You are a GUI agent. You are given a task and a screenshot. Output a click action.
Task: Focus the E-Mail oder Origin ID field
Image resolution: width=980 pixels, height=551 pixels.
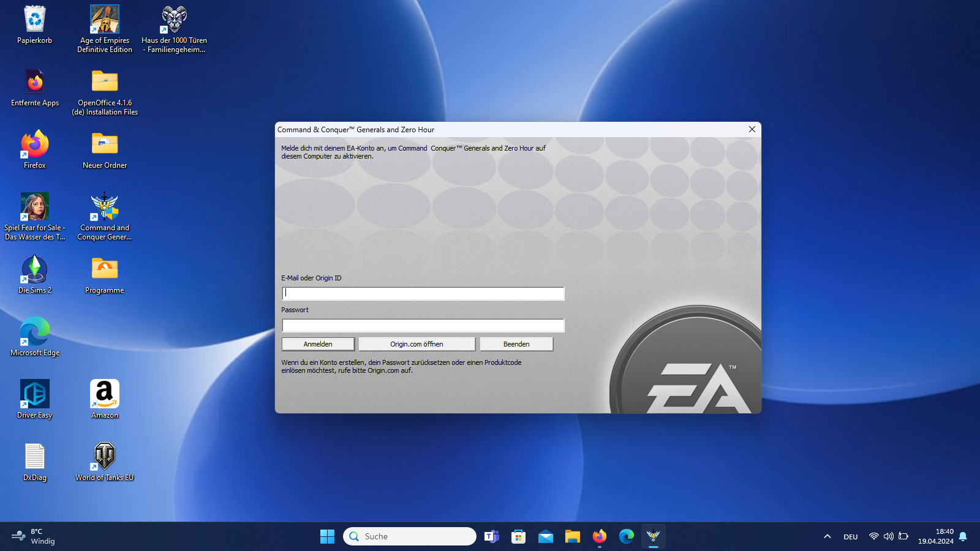pyautogui.click(x=423, y=294)
